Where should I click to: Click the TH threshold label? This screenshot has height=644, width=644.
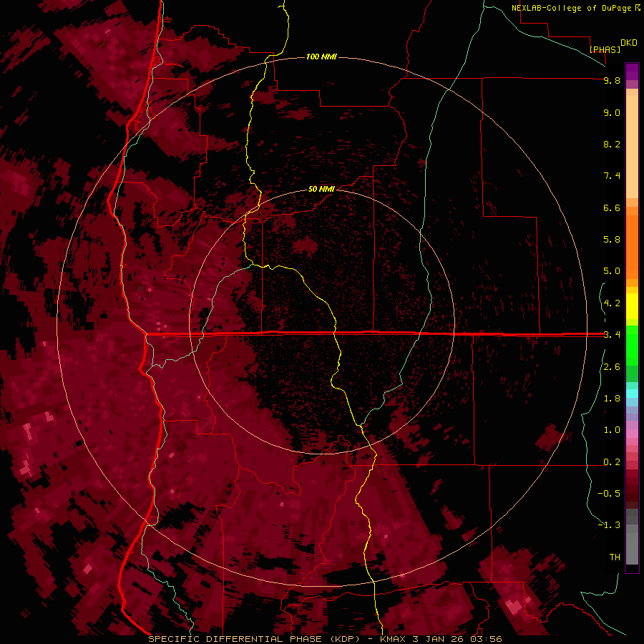pyautogui.click(x=615, y=557)
